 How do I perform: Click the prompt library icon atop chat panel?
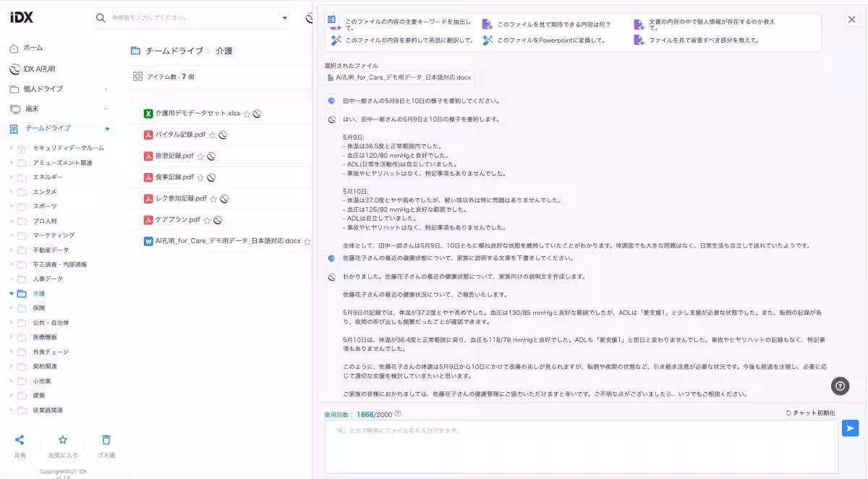coord(331,20)
